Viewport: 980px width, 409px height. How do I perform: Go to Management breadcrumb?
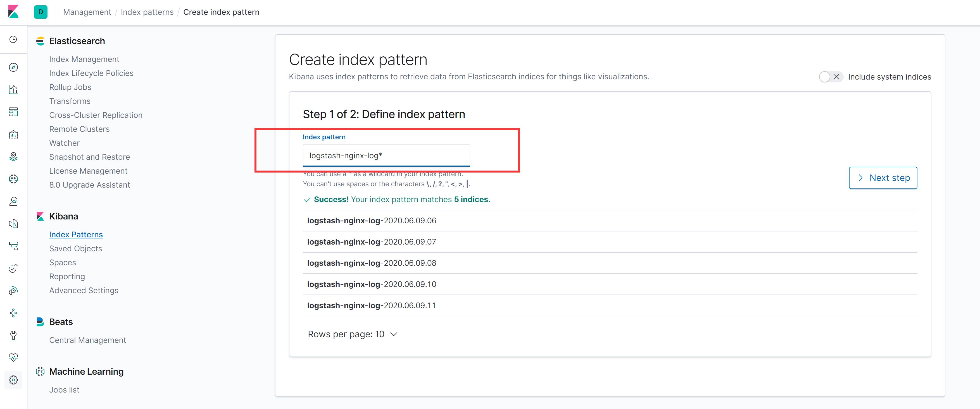[87, 12]
